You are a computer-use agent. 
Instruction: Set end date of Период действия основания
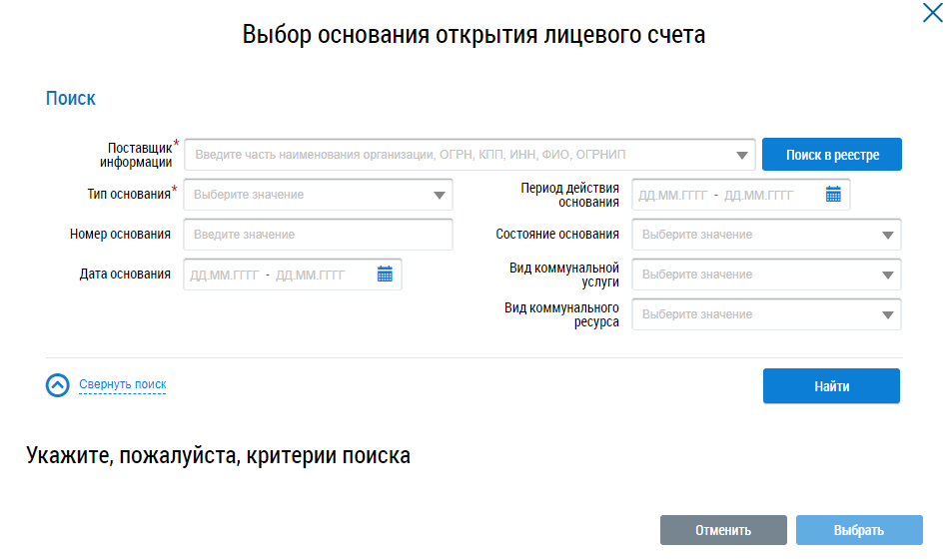(759, 195)
